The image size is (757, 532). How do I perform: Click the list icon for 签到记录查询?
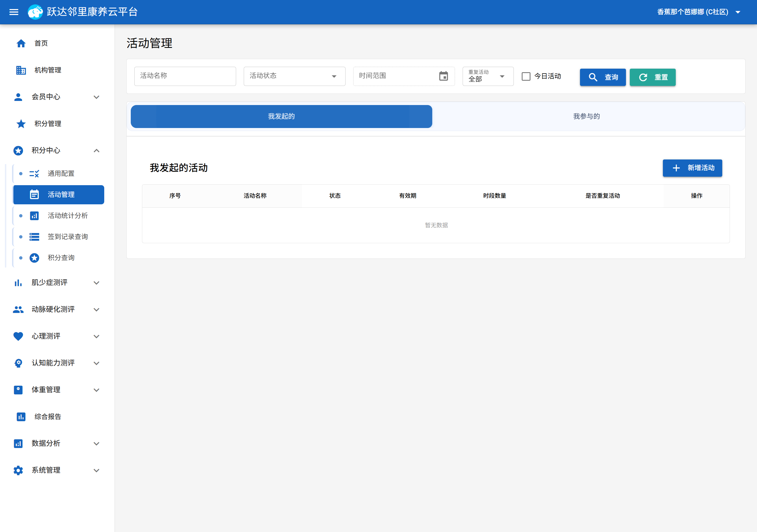34,237
